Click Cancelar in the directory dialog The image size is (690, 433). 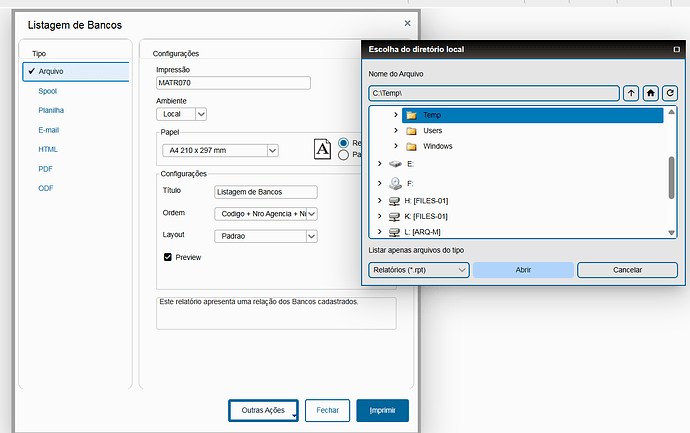[x=627, y=270]
